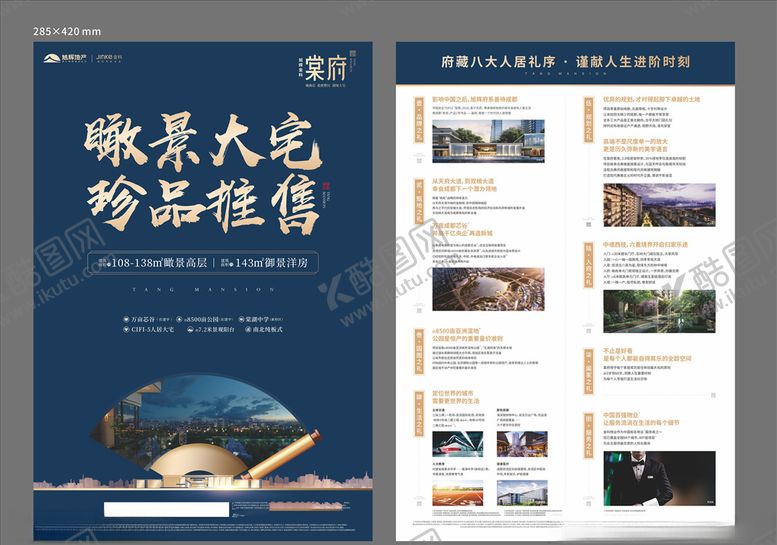Click the aerial lake city image
Screen dimensions: 777x545
coord(488,289)
